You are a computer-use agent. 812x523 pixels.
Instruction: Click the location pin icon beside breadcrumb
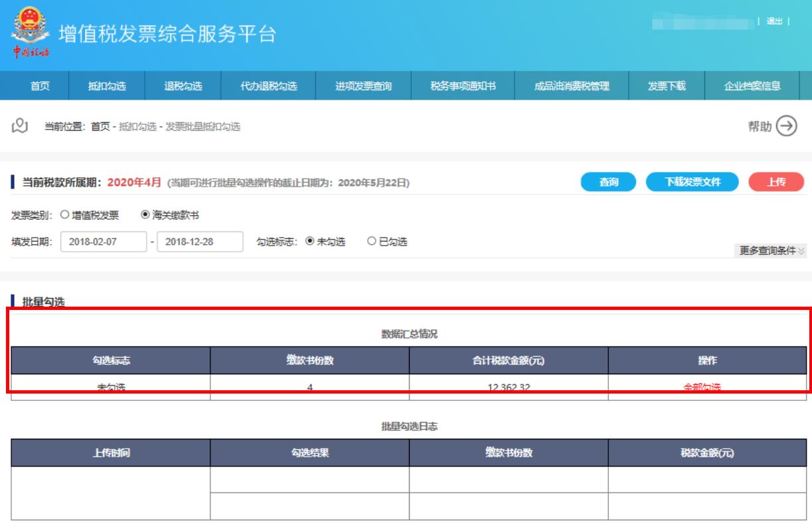tap(21, 126)
